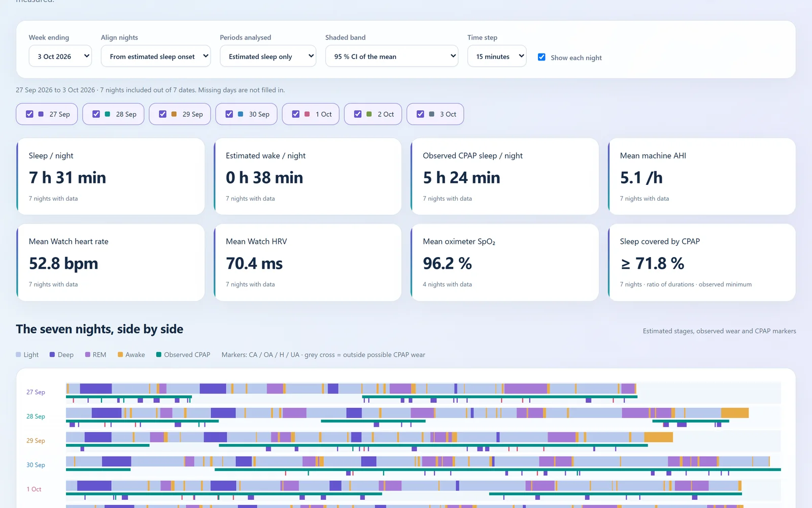Open the Week ending dropdown

[60, 56]
